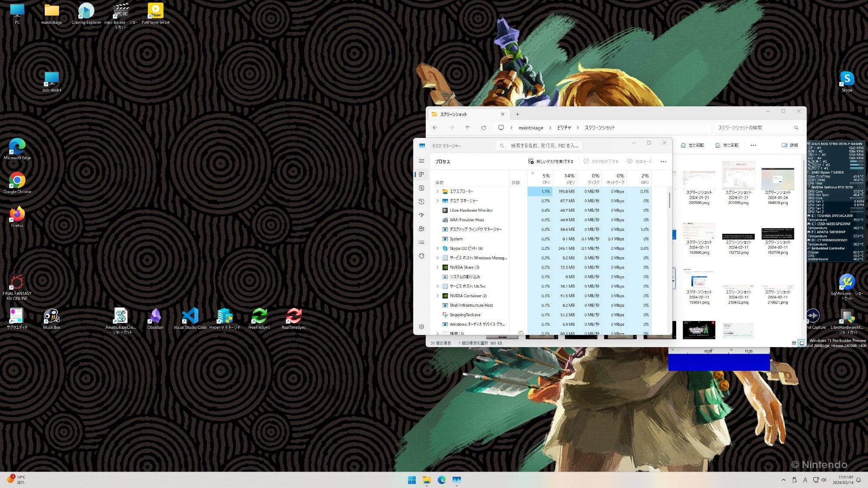Open Performance page in Task Manager sidebar
The width and height of the screenshot is (868, 488).
(x=421, y=188)
